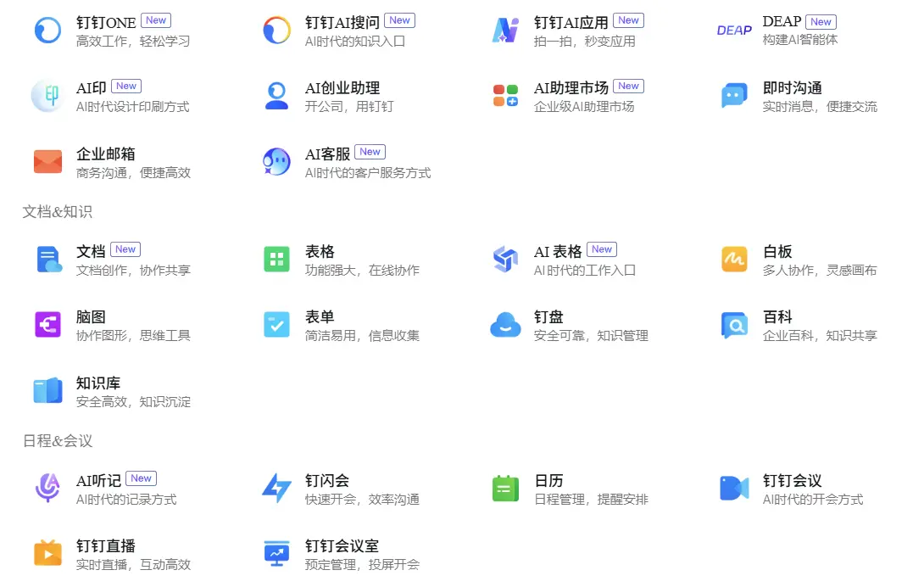Click the text AI时代的工作入口

click(585, 271)
